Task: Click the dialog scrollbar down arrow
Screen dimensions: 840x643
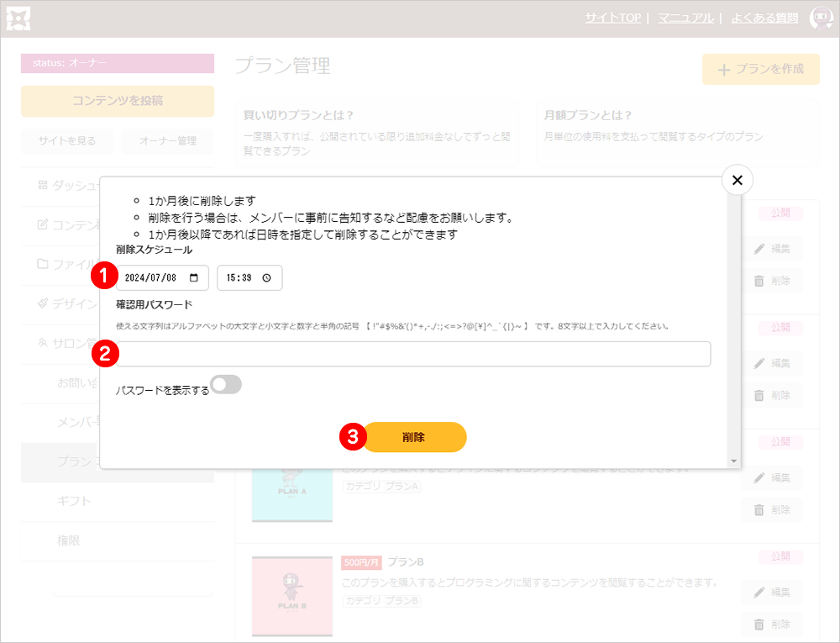Action: [733, 461]
